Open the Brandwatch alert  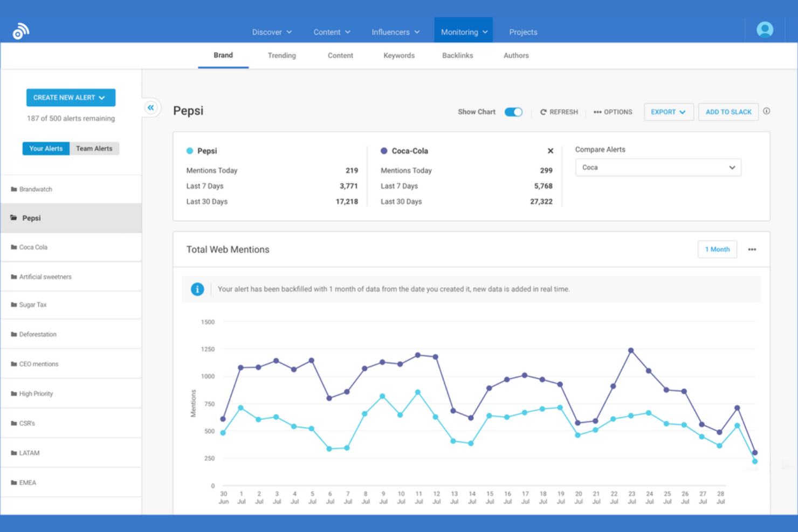point(71,189)
